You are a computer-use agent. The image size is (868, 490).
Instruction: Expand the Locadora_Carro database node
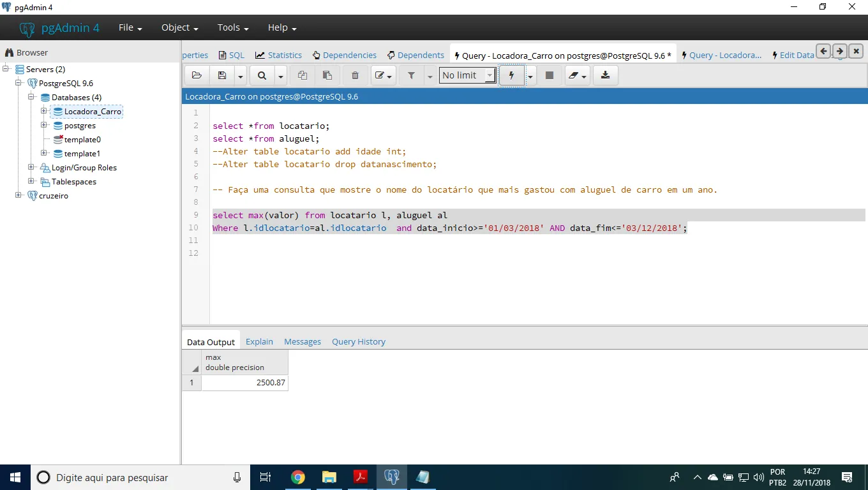(44, 111)
